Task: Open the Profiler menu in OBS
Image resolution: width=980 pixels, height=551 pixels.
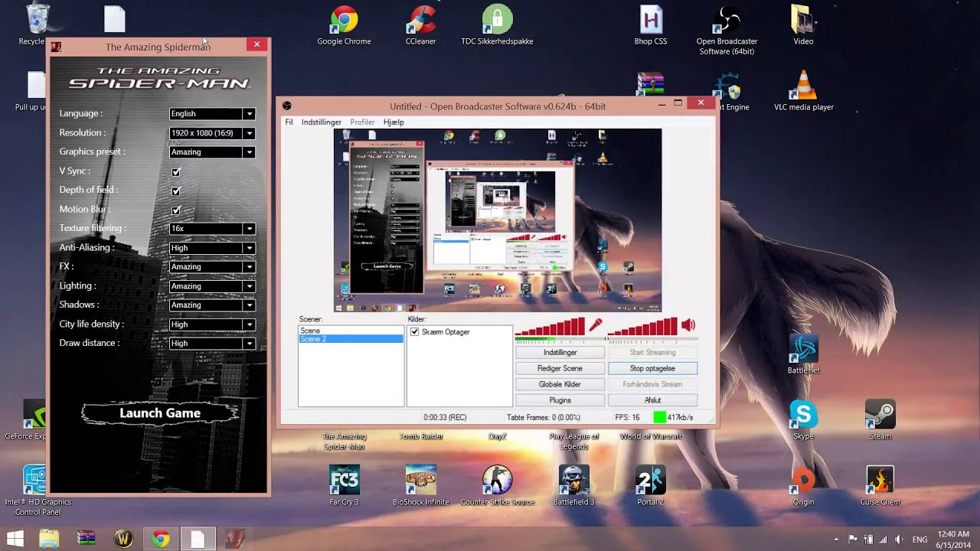Action: point(362,122)
